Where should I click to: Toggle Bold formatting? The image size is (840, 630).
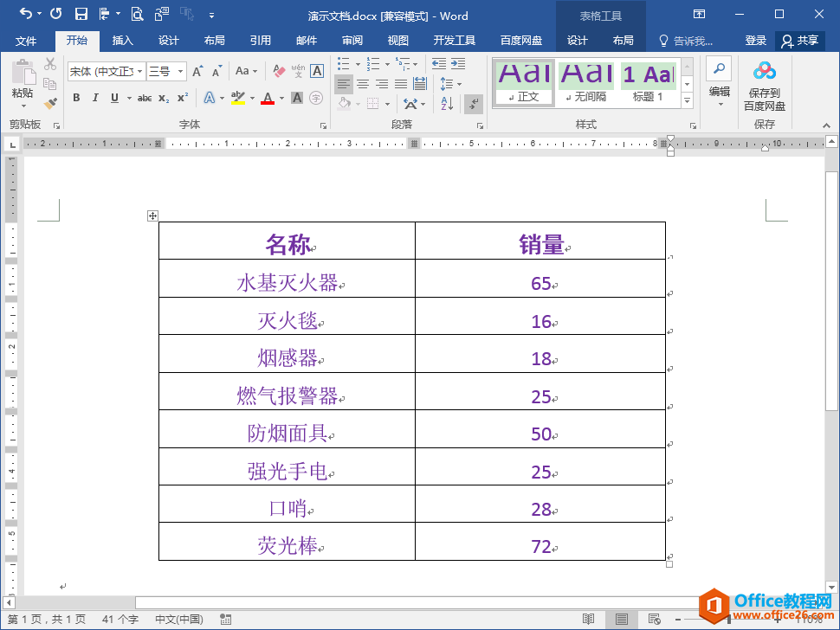pyautogui.click(x=76, y=98)
